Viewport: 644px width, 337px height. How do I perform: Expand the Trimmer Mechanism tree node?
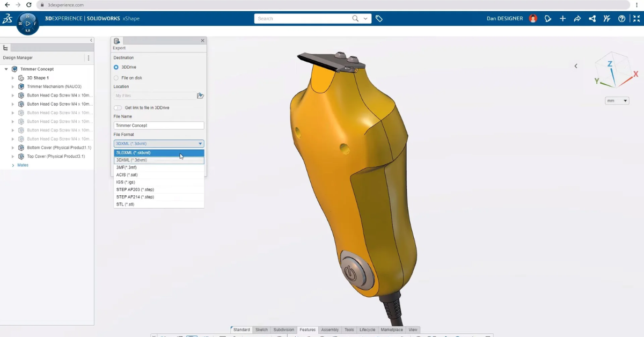(x=13, y=86)
